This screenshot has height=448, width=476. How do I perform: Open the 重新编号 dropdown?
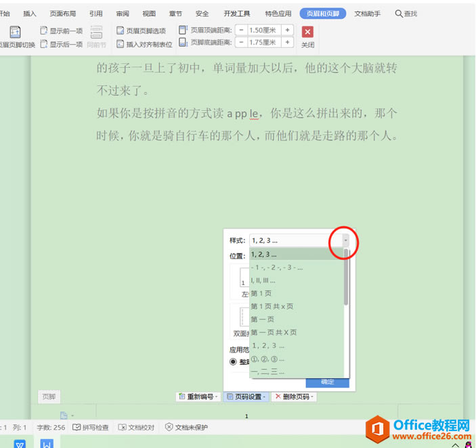[198, 397]
